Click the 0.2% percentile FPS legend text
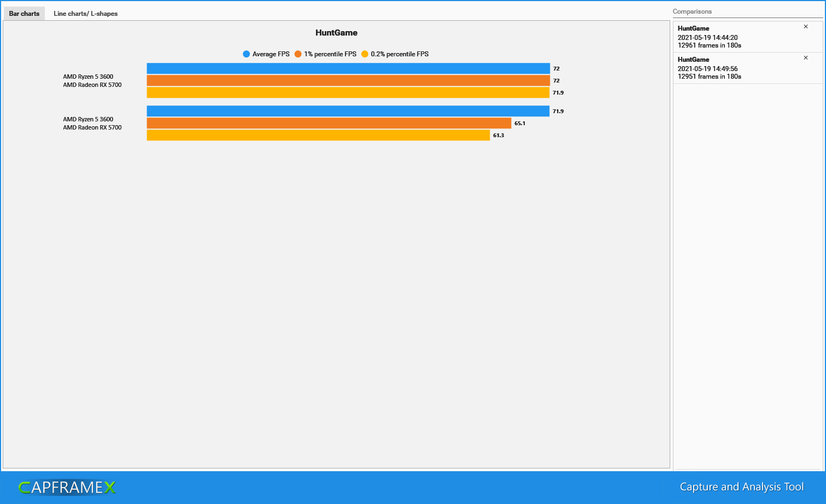The image size is (826, 504). [400, 54]
